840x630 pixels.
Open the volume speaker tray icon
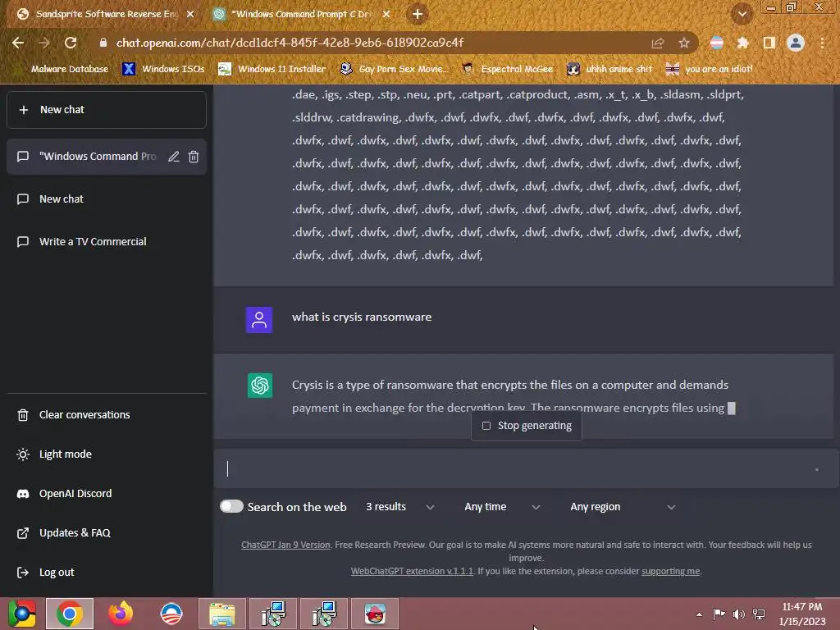[739, 614]
